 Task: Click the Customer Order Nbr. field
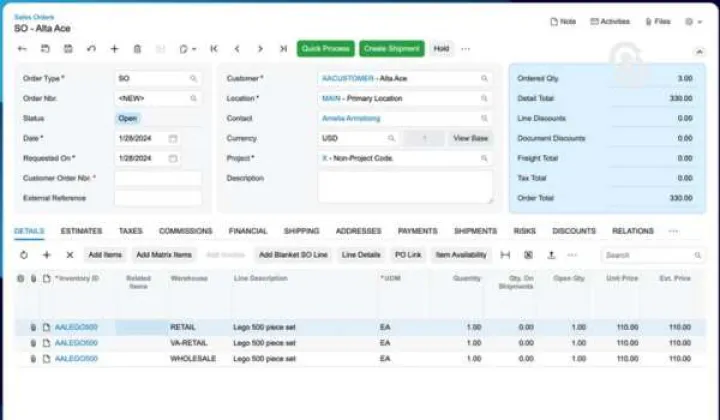pyautogui.click(x=157, y=178)
